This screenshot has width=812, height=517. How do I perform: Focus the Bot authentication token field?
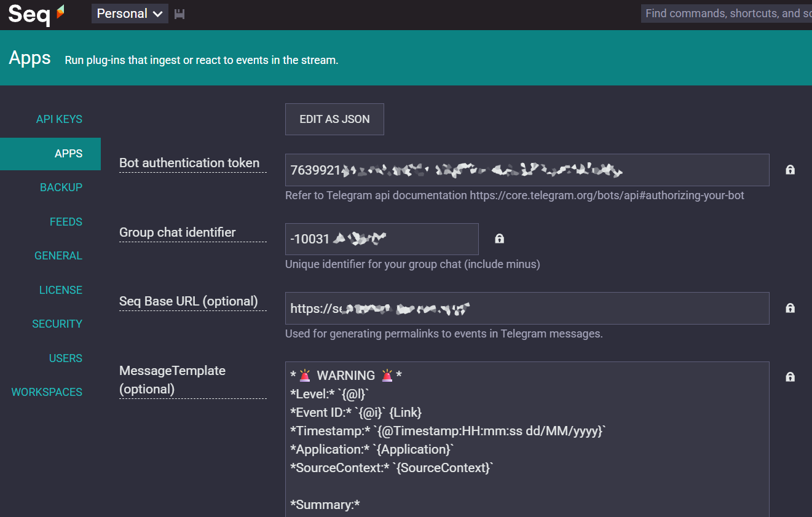click(x=527, y=170)
